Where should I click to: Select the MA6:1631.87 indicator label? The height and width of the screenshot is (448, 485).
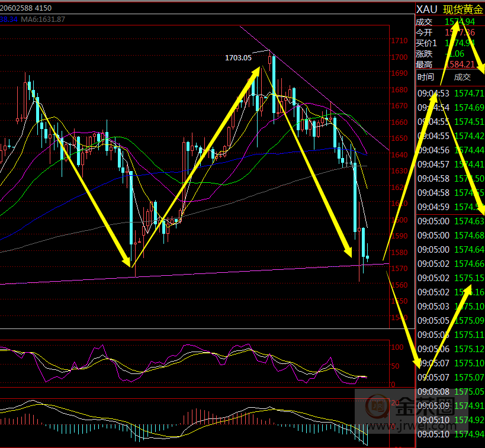click(43, 20)
